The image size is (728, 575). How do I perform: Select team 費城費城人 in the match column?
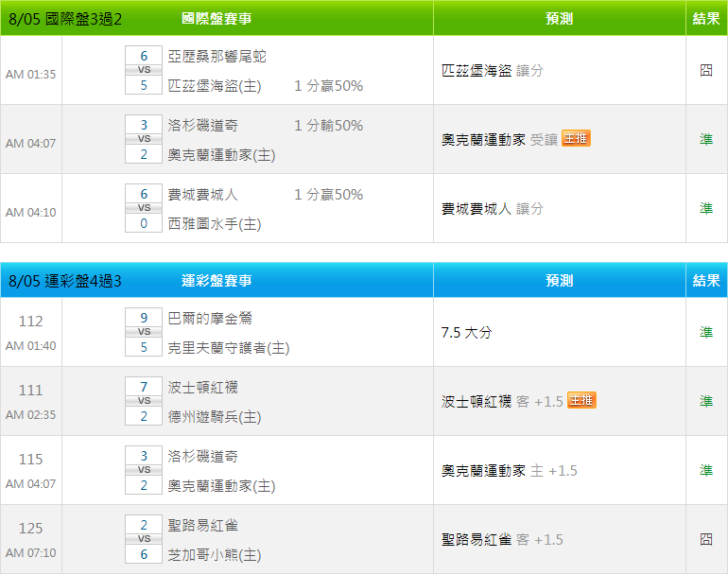click(202, 195)
